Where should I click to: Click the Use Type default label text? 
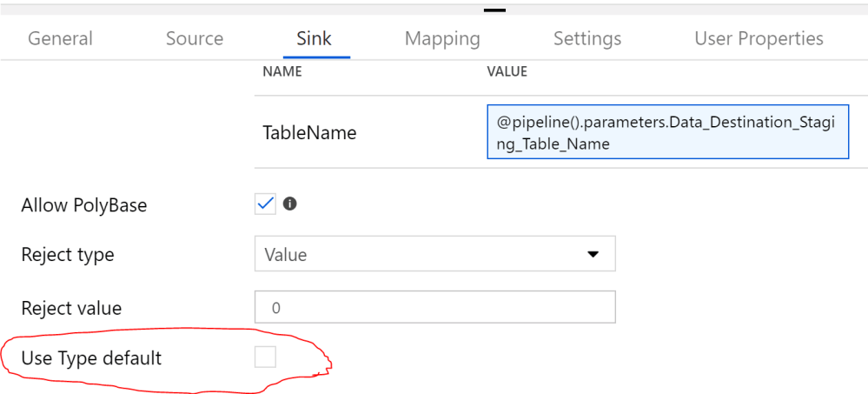coord(91,357)
